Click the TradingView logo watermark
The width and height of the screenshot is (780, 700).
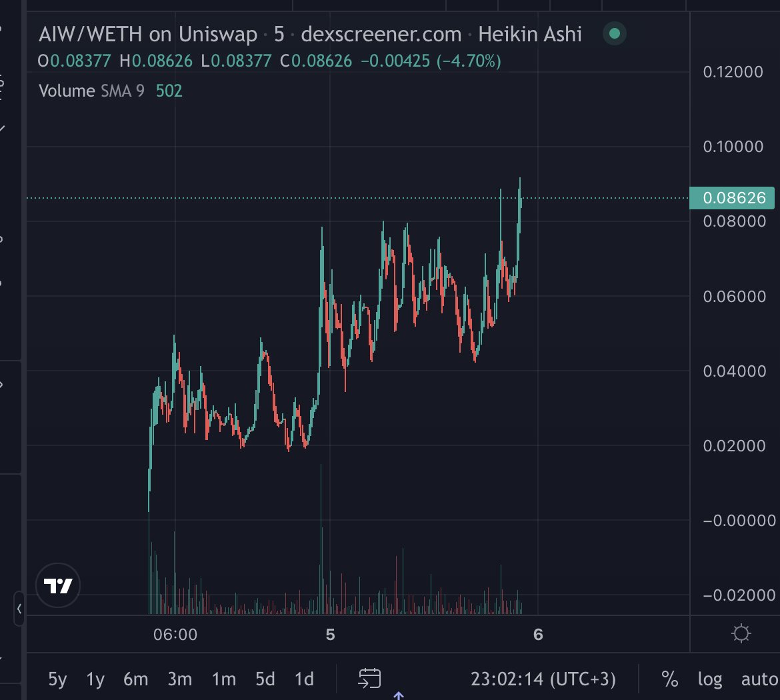pos(58,585)
